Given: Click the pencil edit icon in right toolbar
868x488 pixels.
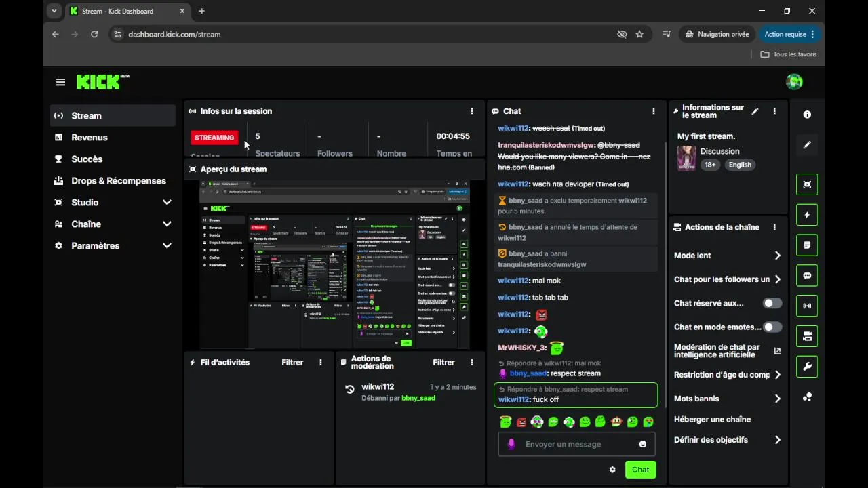Looking at the screenshot, I should (807, 145).
